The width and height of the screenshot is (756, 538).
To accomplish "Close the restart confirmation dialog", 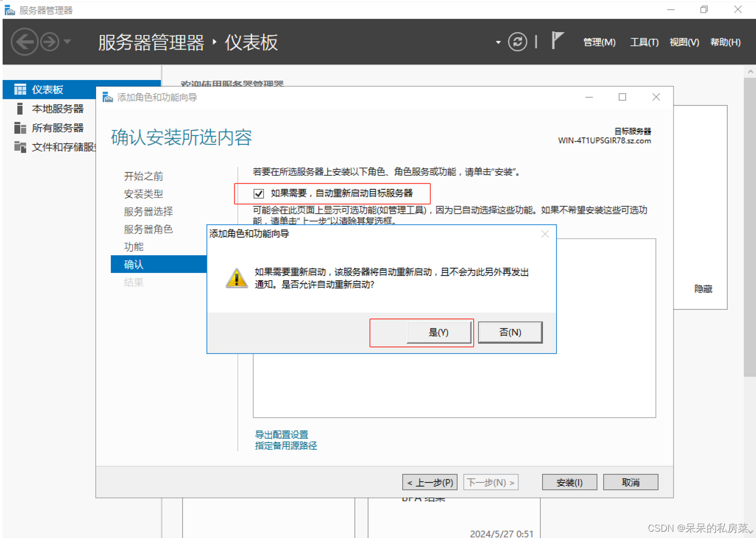I will (x=545, y=234).
